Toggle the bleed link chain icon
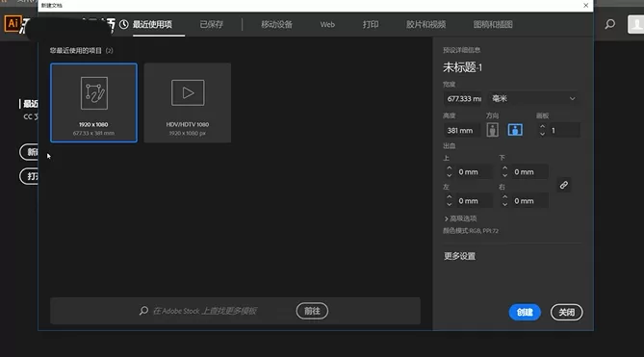 [x=564, y=185]
